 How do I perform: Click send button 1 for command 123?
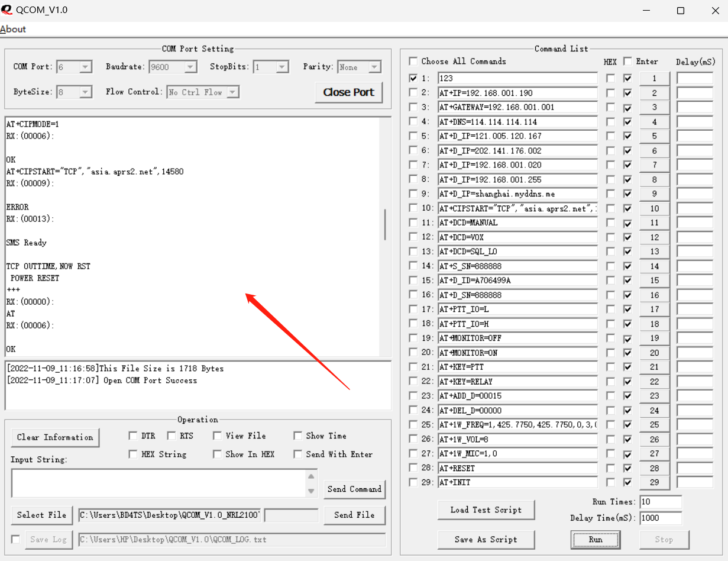coord(655,78)
